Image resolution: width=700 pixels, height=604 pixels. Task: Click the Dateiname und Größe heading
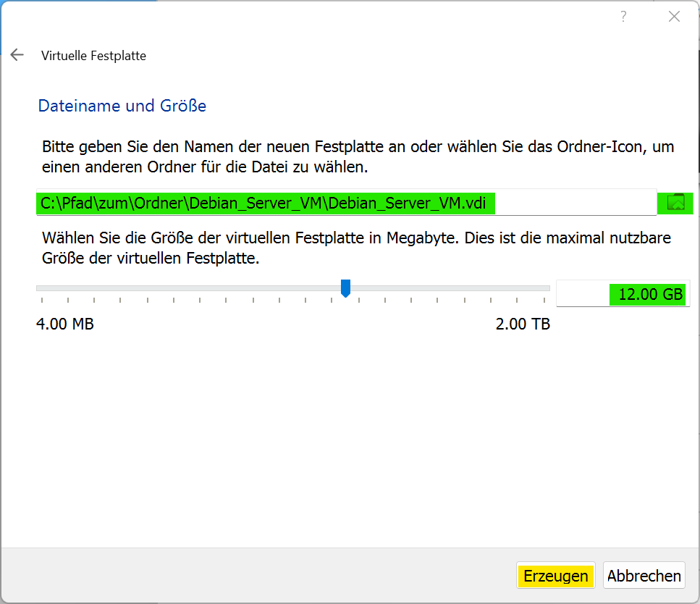tap(122, 106)
